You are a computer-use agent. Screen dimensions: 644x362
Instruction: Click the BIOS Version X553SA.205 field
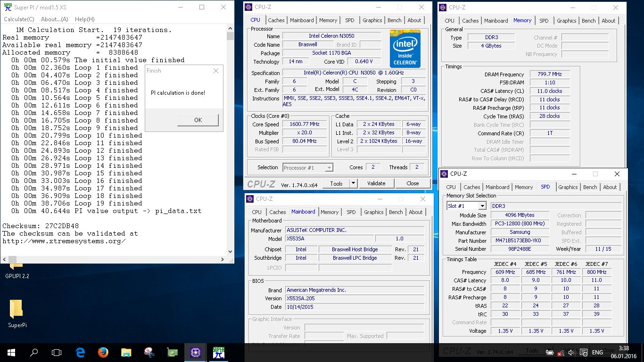pyautogui.click(x=355, y=298)
